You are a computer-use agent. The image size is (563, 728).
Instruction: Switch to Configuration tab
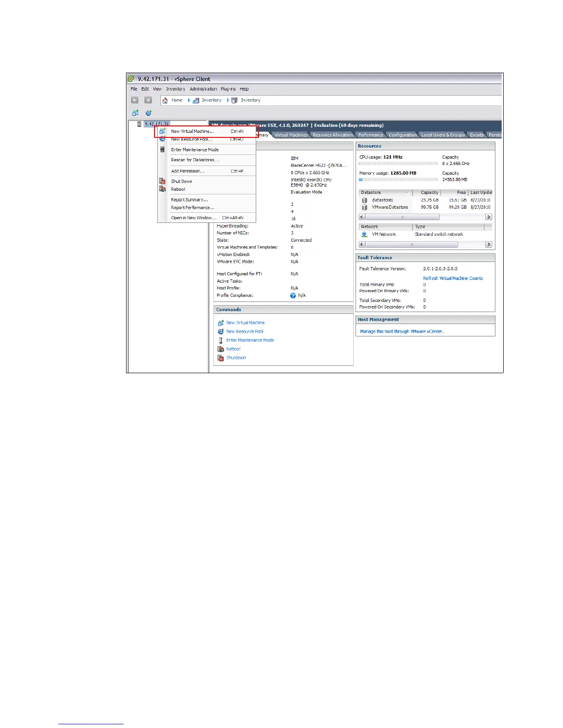click(x=402, y=135)
